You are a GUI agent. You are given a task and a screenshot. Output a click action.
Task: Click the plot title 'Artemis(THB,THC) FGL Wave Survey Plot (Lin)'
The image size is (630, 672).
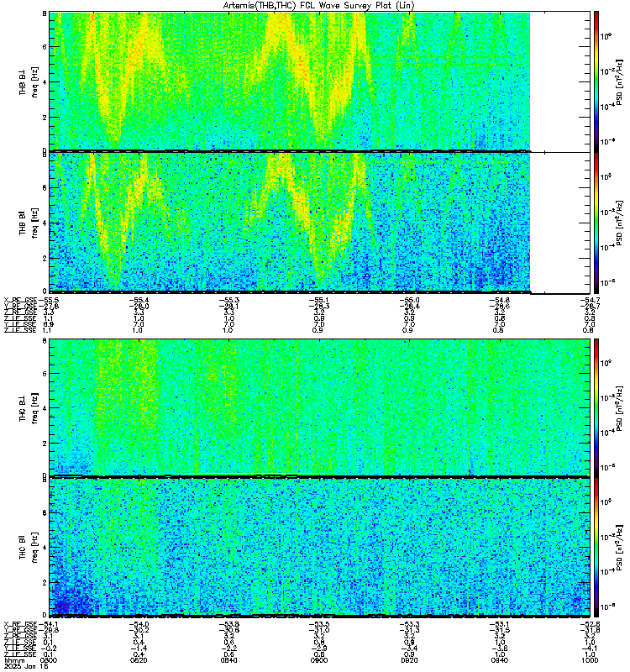[319, 5]
